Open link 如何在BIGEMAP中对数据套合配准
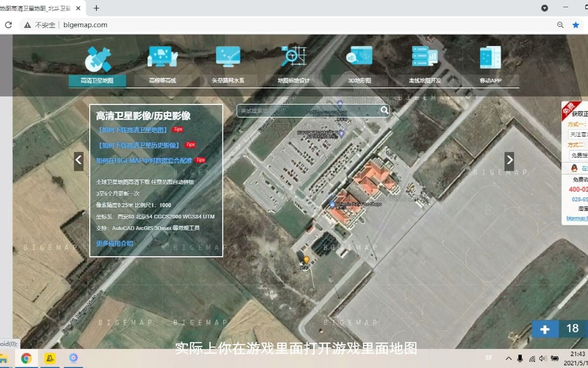Viewport: 588px width, 368px height. point(144,160)
